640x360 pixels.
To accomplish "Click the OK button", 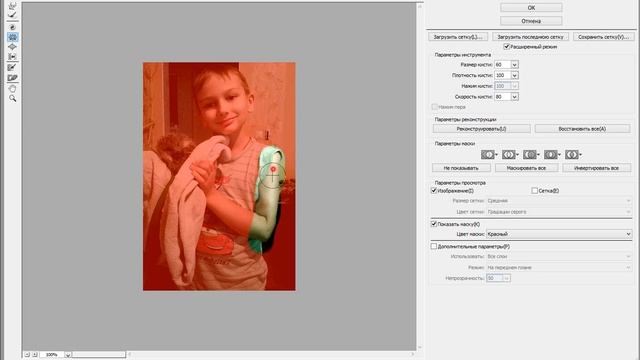I will click(x=531, y=7).
